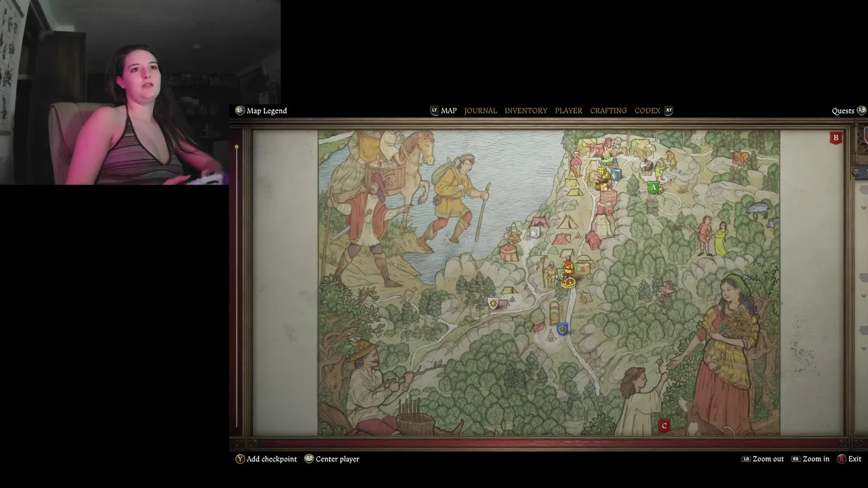Click the blue shield with wheel emblem
The image size is (868, 488).
pos(561,329)
